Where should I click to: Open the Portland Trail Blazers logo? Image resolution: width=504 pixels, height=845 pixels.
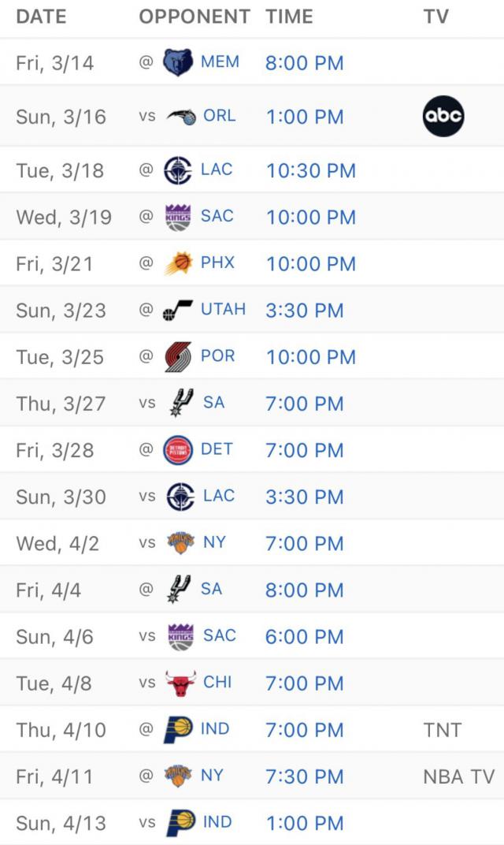click(x=178, y=357)
